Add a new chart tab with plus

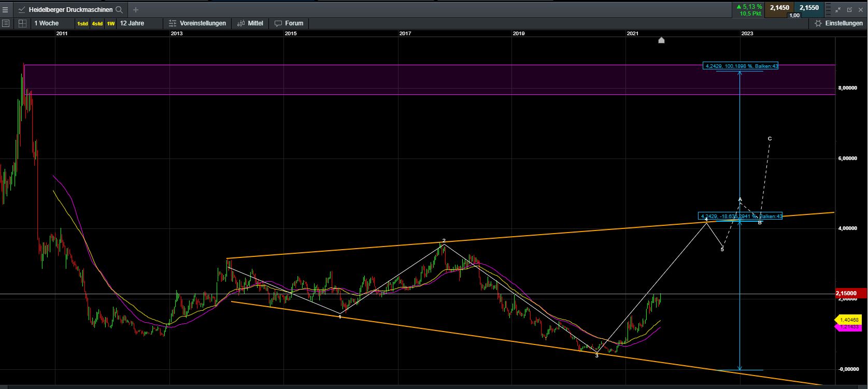click(x=136, y=9)
